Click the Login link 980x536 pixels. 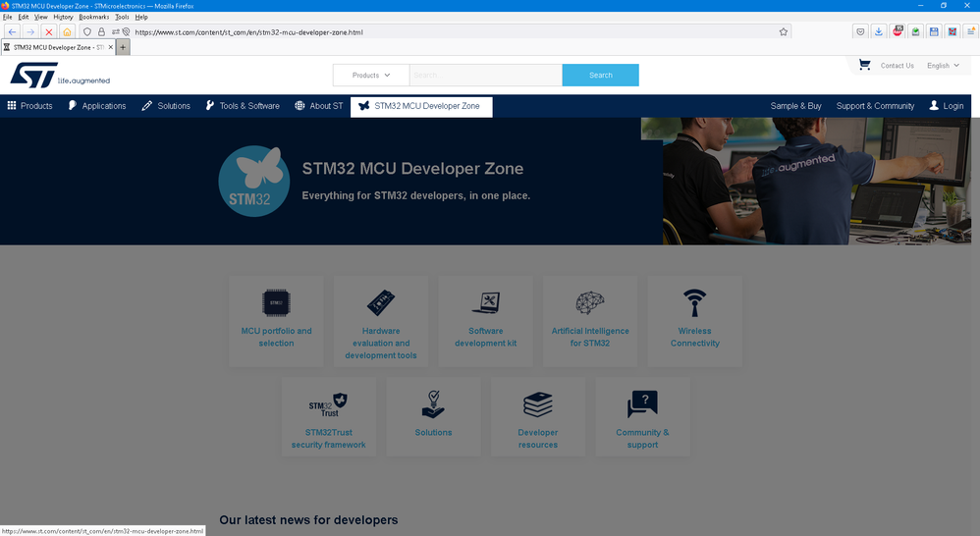947,106
